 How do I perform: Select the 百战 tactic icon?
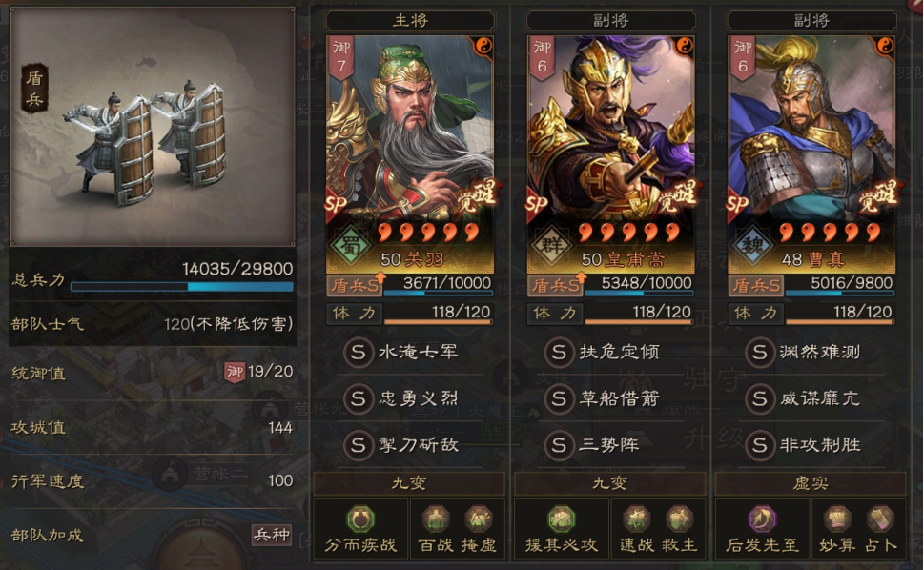coord(436,519)
